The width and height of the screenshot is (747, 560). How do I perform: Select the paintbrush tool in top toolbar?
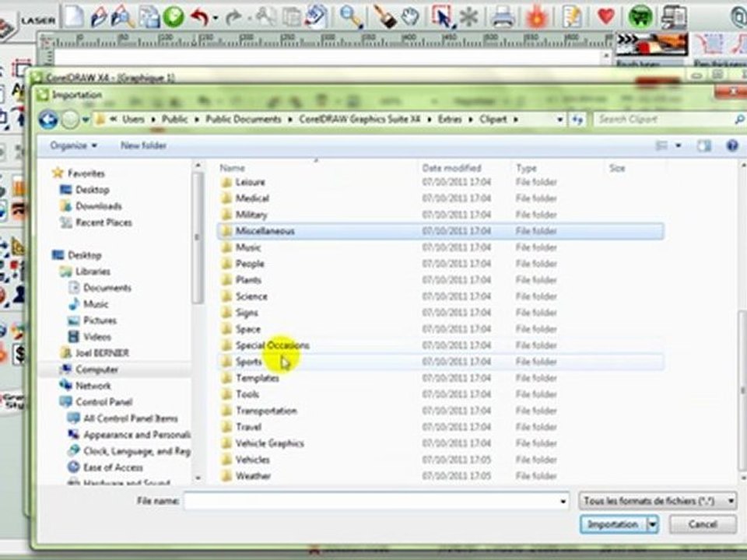(x=385, y=17)
